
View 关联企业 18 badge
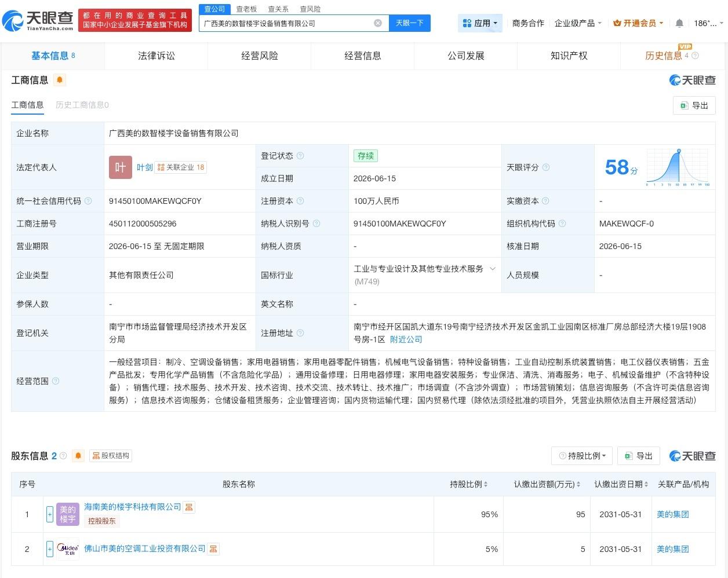coord(181,167)
